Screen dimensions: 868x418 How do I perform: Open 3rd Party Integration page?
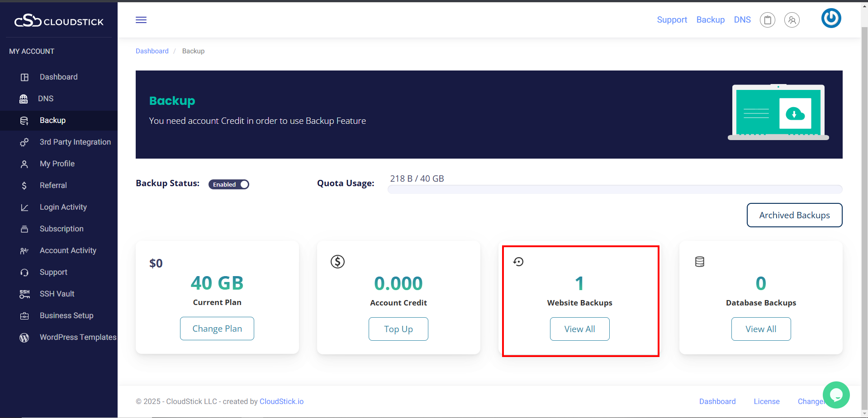click(75, 142)
